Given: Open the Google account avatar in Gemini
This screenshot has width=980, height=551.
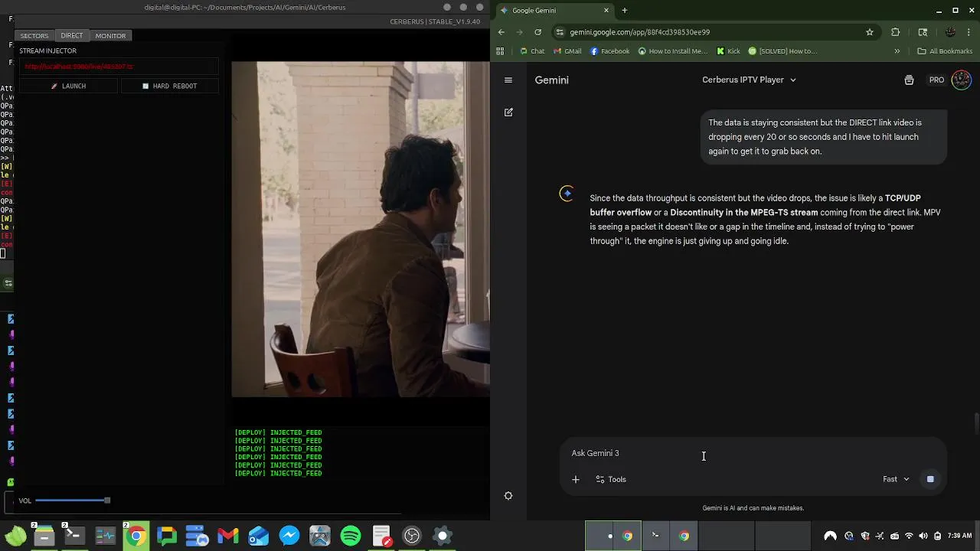Looking at the screenshot, I should 961,80.
